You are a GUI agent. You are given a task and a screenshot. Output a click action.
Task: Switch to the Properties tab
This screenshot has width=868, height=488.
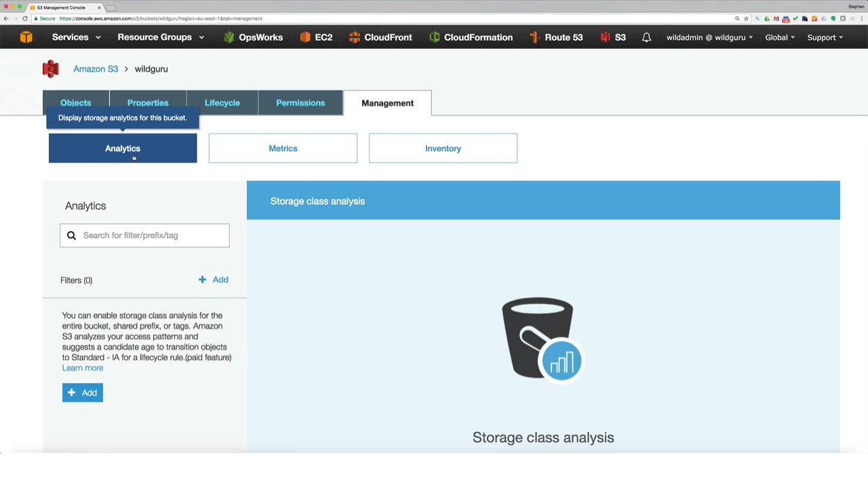[x=148, y=103]
